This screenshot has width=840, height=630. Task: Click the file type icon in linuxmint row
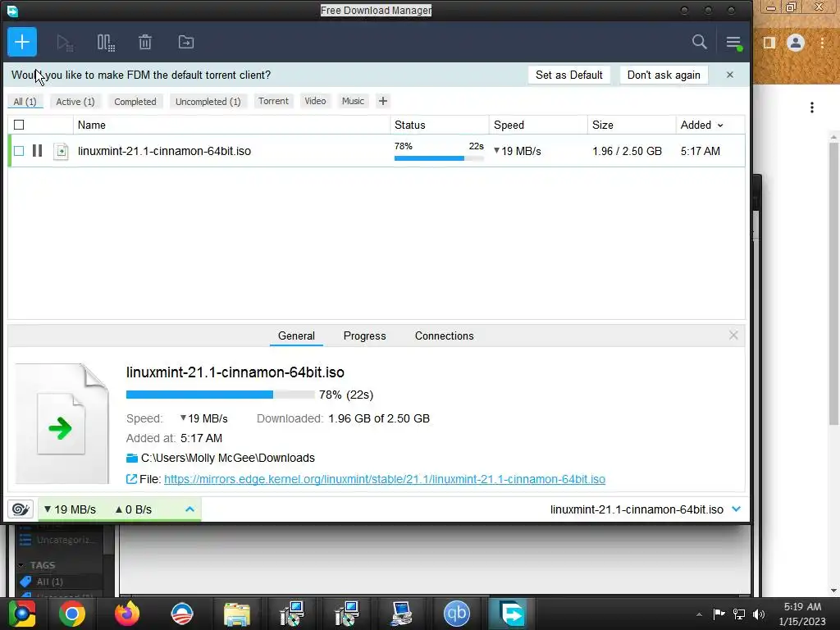click(61, 151)
